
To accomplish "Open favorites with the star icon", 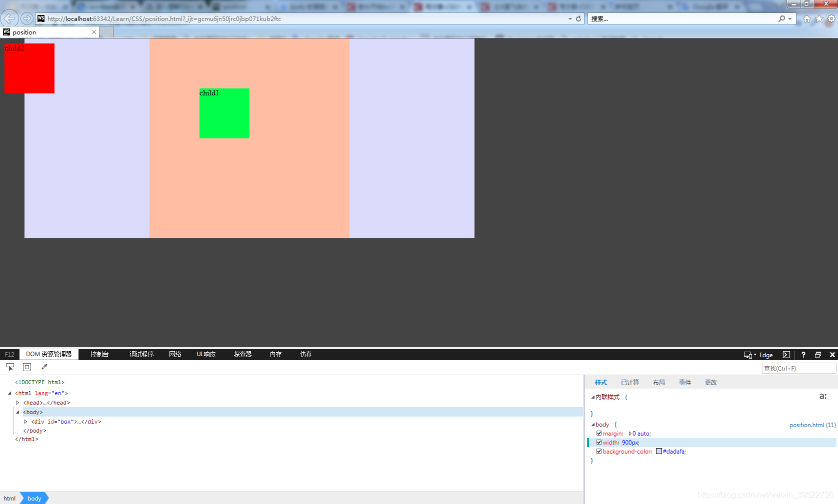I will coord(819,18).
